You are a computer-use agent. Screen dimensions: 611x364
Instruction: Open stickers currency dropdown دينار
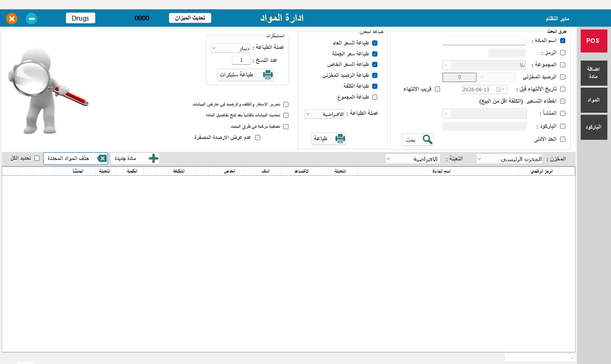pyautogui.click(x=230, y=48)
